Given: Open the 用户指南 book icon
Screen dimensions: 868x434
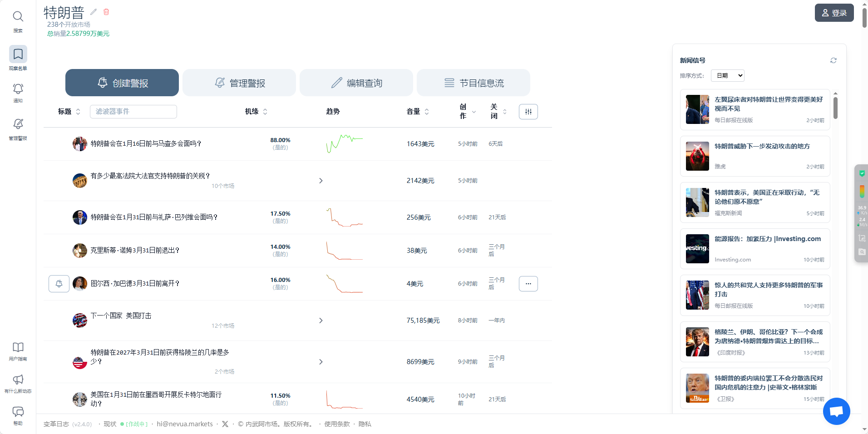Looking at the screenshot, I should 18,347.
